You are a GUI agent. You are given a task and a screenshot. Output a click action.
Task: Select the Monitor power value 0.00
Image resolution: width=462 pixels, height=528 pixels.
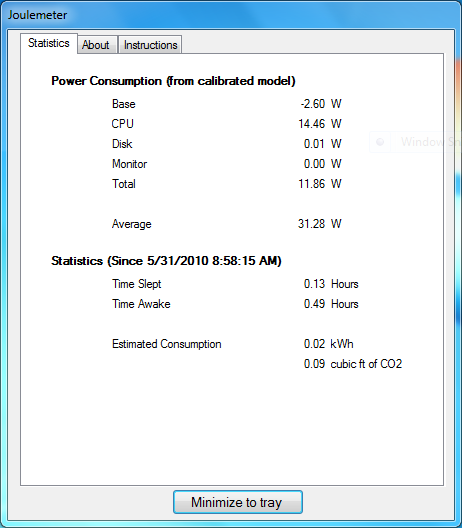(x=314, y=164)
